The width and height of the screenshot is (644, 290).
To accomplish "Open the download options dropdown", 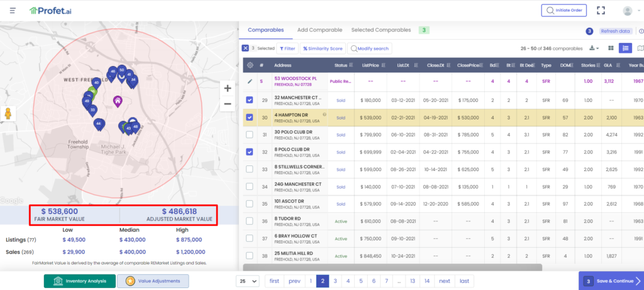I will [594, 48].
